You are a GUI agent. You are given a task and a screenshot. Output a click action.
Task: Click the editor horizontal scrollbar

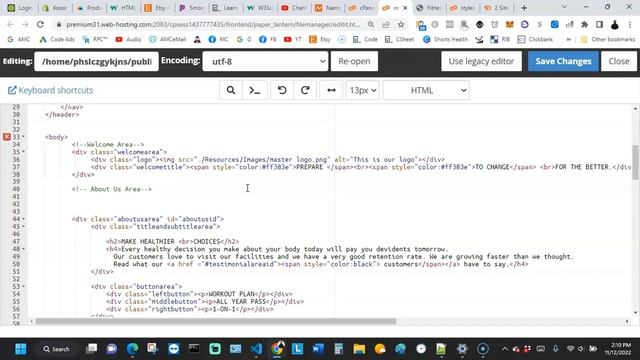216,321
